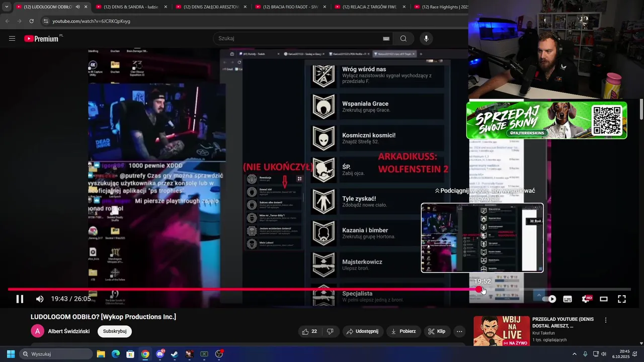Open site information icon in address bar
Image resolution: width=644 pixels, height=362 pixels.
coord(46,21)
